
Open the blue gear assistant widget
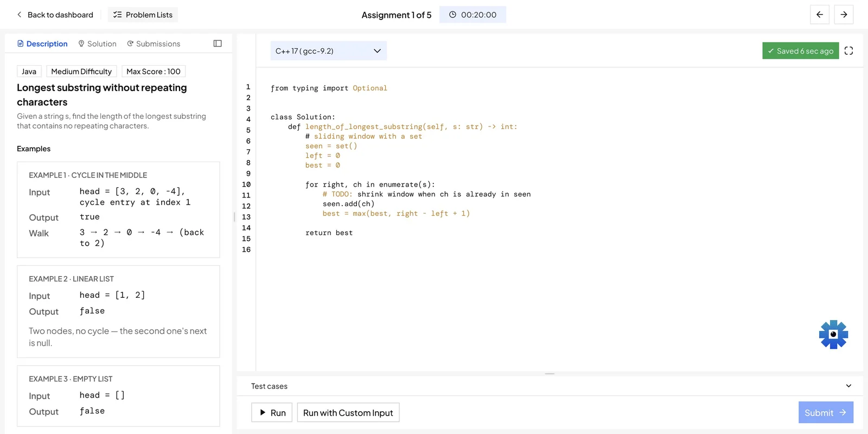833,334
